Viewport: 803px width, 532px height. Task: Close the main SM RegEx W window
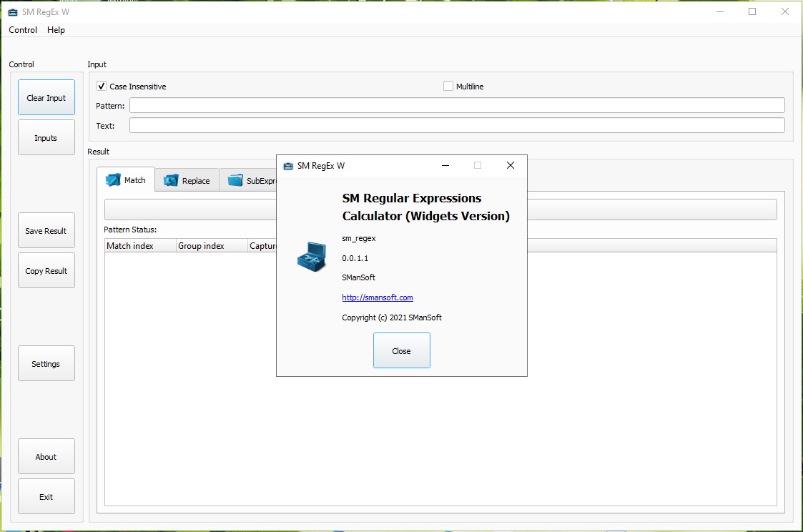click(x=784, y=11)
